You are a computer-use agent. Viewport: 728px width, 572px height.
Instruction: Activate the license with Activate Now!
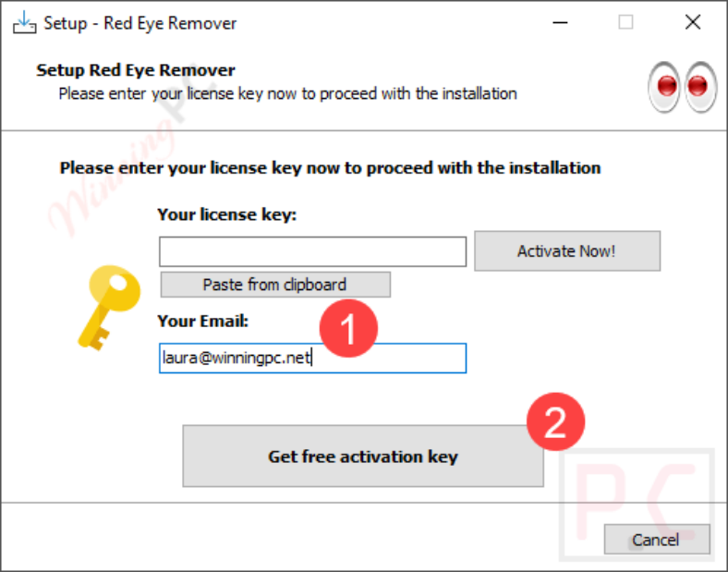coord(567,250)
